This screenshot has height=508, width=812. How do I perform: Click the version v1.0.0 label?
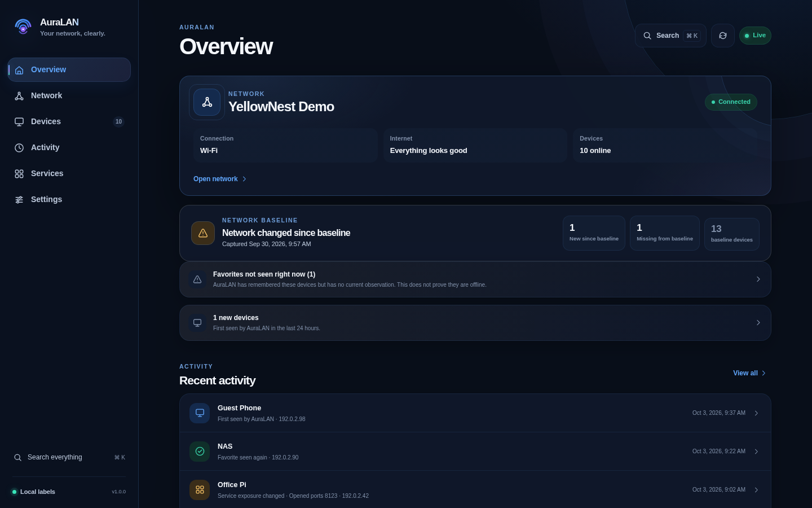tap(118, 492)
